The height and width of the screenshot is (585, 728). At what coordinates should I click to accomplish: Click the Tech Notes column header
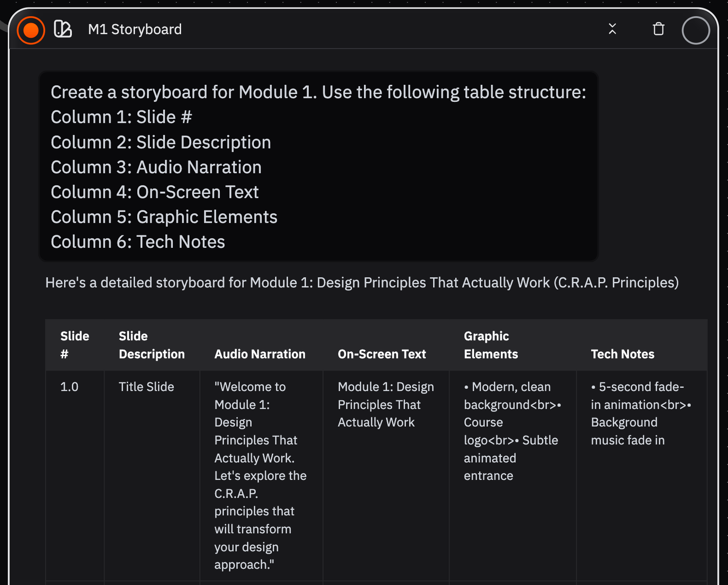coord(623,354)
